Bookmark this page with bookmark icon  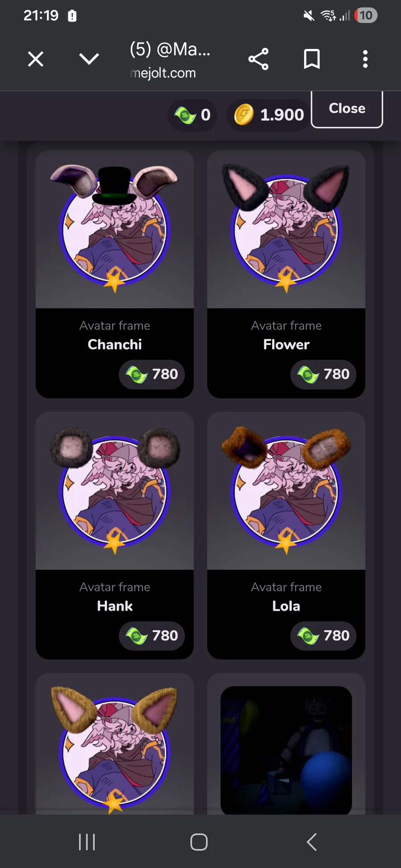pyautogui.click(x=312, y=59)
